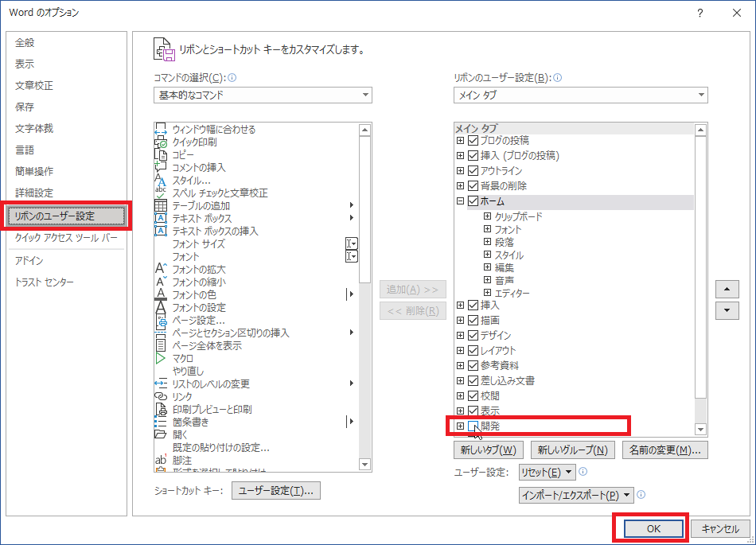
Task: Click 新しいグループ button
Action: click(x=573, y=450)
